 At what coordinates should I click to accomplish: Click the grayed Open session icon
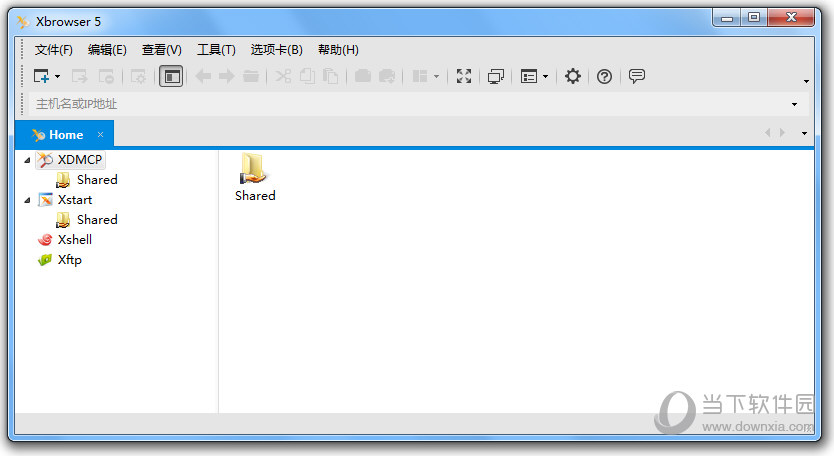click(79, 76)
